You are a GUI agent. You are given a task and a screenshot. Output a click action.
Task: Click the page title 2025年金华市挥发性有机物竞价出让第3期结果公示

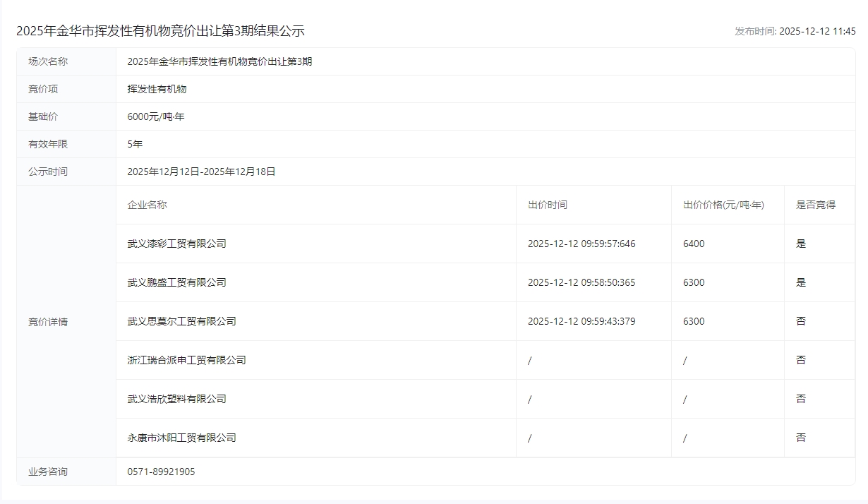tap(160, 31)
